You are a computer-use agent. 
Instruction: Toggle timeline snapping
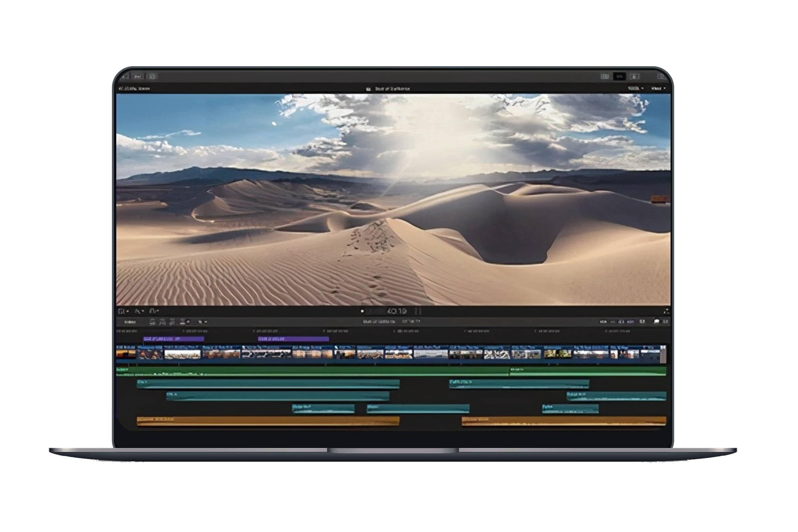631,322
